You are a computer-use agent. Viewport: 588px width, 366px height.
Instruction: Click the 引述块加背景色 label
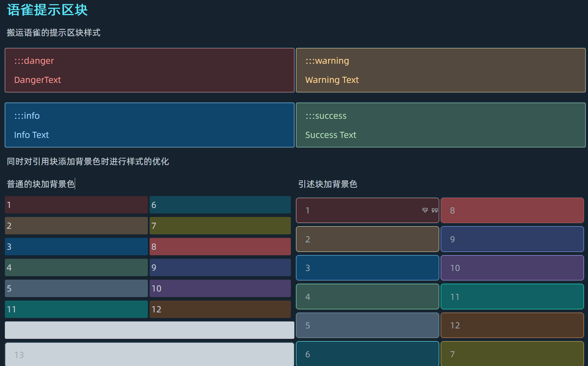[x=327, y=184]
